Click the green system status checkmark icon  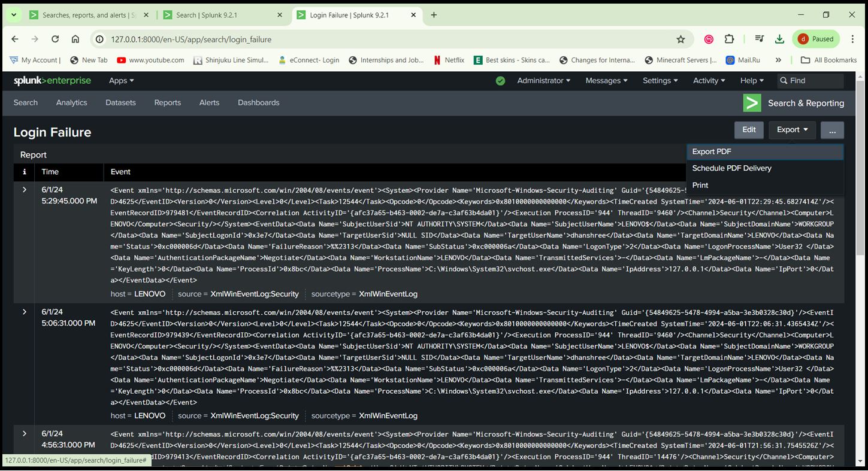coord(500,80)
